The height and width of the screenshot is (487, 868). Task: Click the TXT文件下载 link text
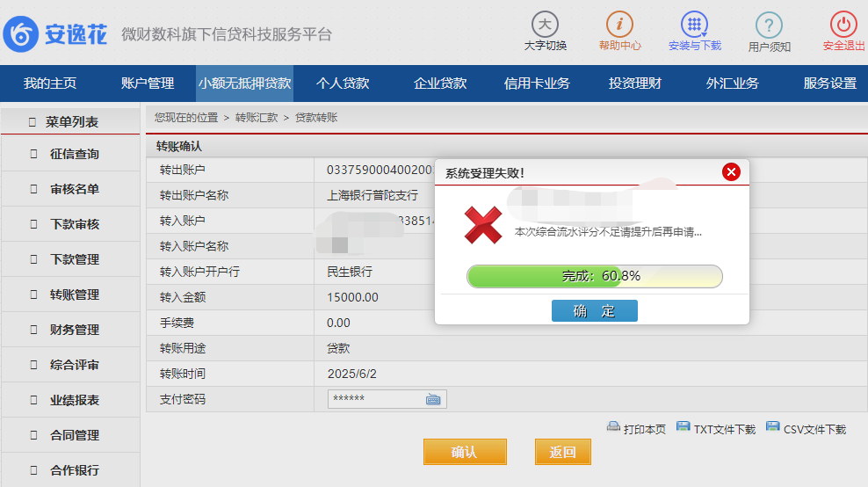[725, 429]
